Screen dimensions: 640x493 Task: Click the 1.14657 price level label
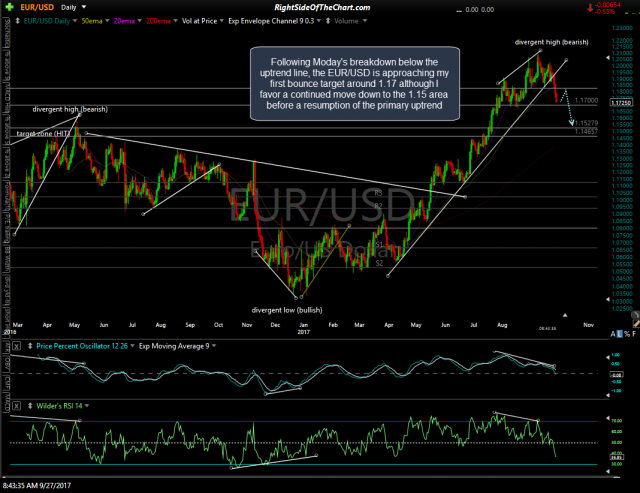587,131
